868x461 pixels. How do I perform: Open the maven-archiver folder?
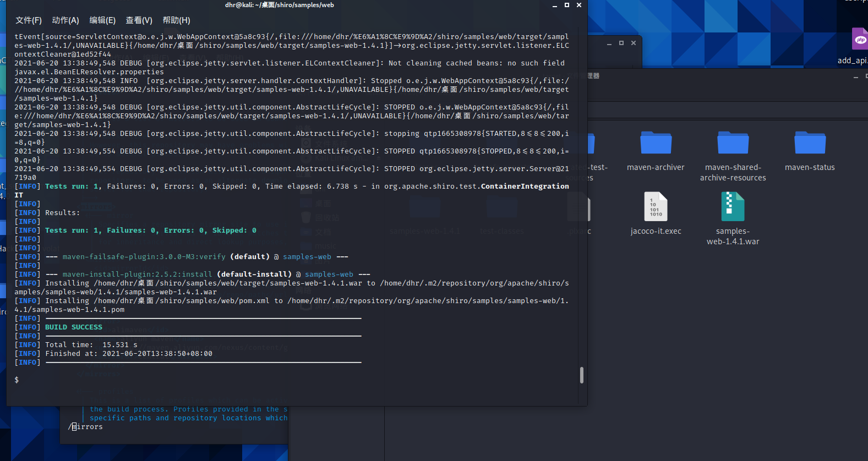pos(656,151)
